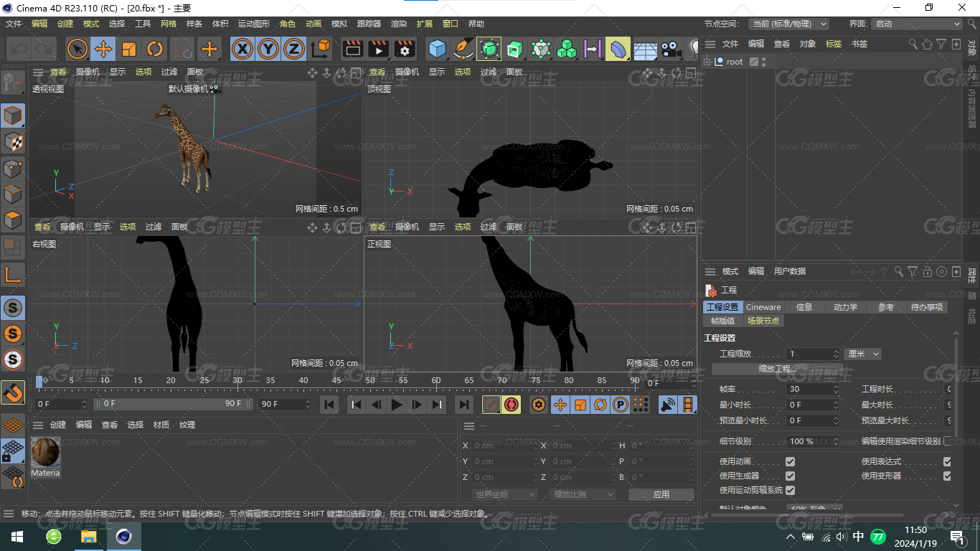This screenshot has width=980, height=551.
Task: Step the 工程缩放 value spinner
Action: pos(836,354)
